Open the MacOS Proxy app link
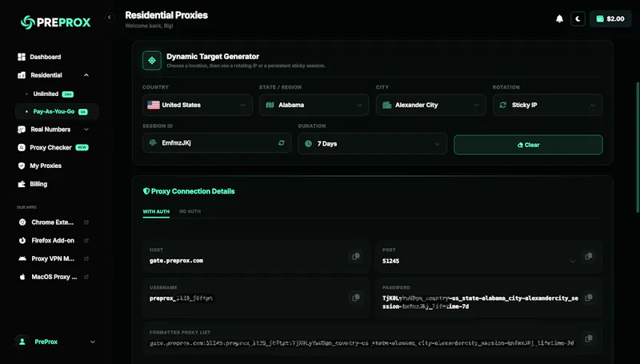This screenshot has height=364, width=640. click(x=56, y=277)
